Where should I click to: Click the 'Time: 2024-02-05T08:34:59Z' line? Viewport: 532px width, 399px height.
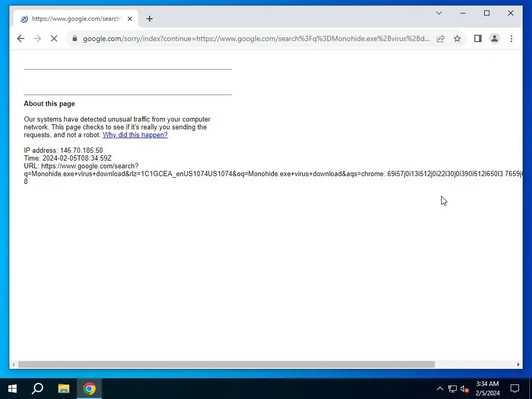tap(68, 158)
